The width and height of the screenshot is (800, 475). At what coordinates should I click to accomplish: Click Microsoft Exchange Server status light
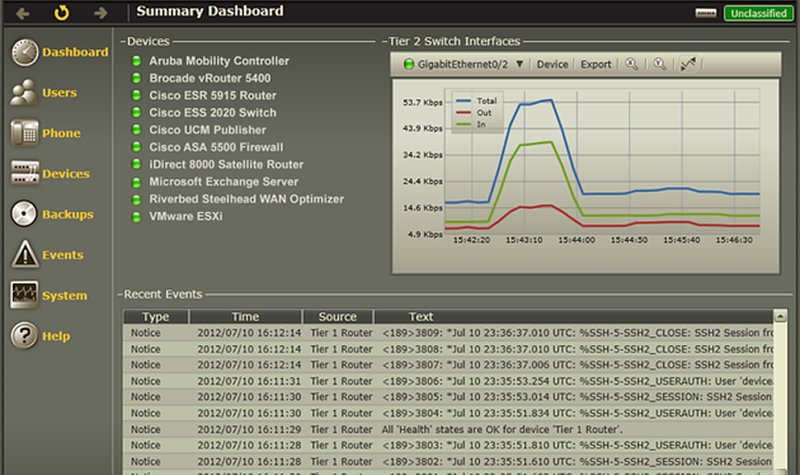coord(136,182)
